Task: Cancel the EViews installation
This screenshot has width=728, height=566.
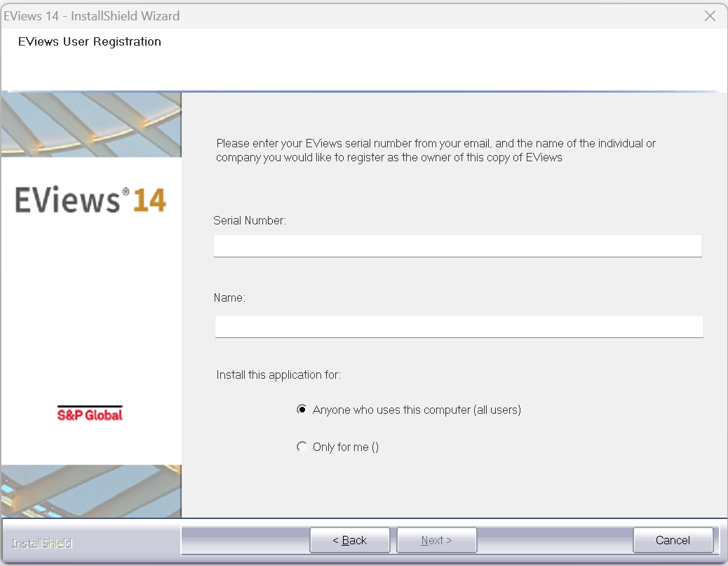Action: pos(673,540)
